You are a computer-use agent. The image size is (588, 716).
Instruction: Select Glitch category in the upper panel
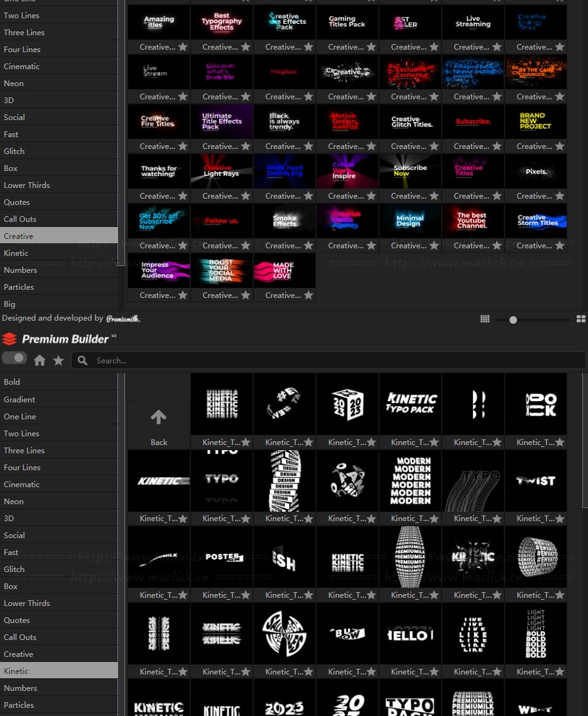click(x=59, y=151)
